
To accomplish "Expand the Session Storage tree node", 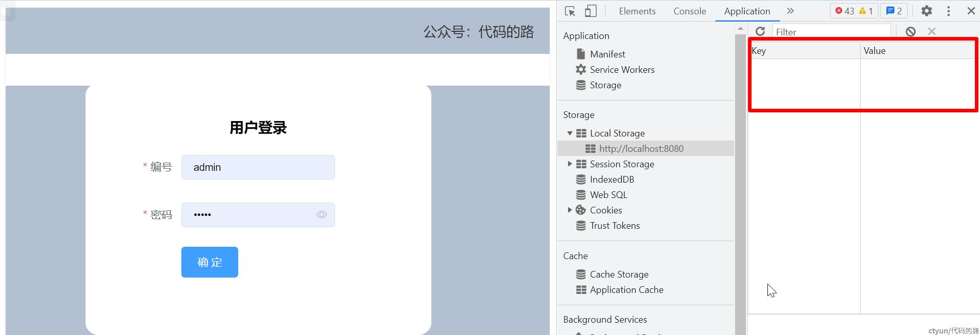I will point(570,164).
